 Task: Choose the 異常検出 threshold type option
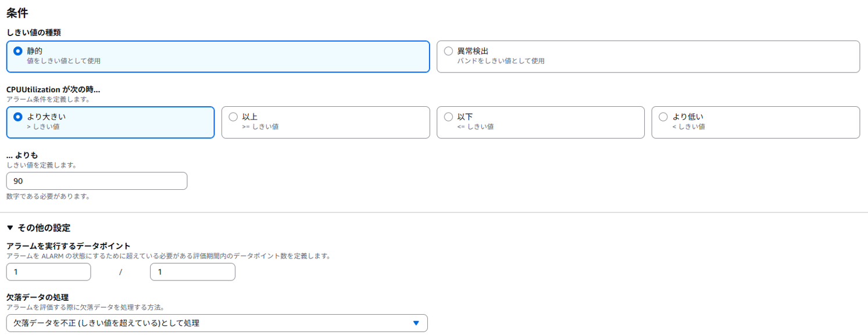click(x=448, y=51)
